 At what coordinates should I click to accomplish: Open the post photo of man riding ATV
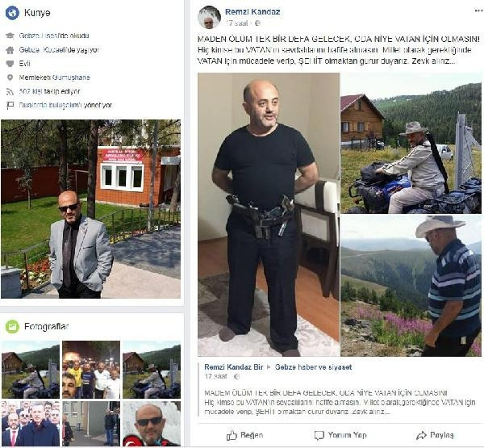[411, 143]
